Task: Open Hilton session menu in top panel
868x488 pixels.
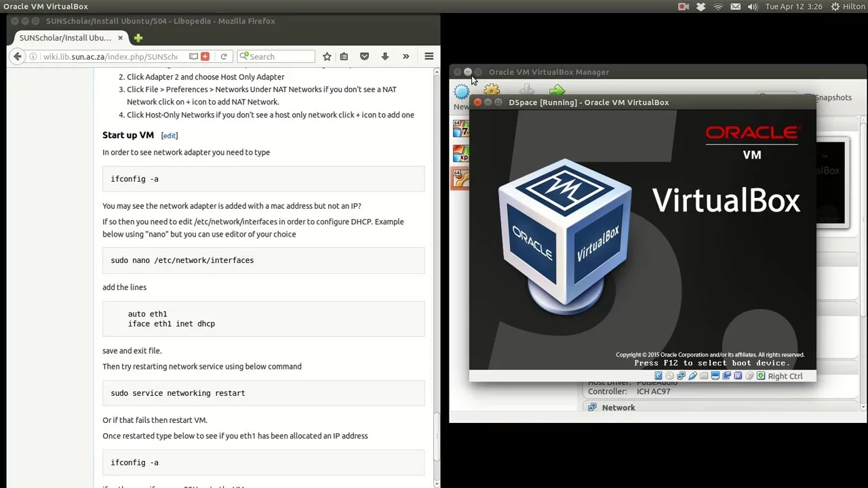Action: pos(848,6)
